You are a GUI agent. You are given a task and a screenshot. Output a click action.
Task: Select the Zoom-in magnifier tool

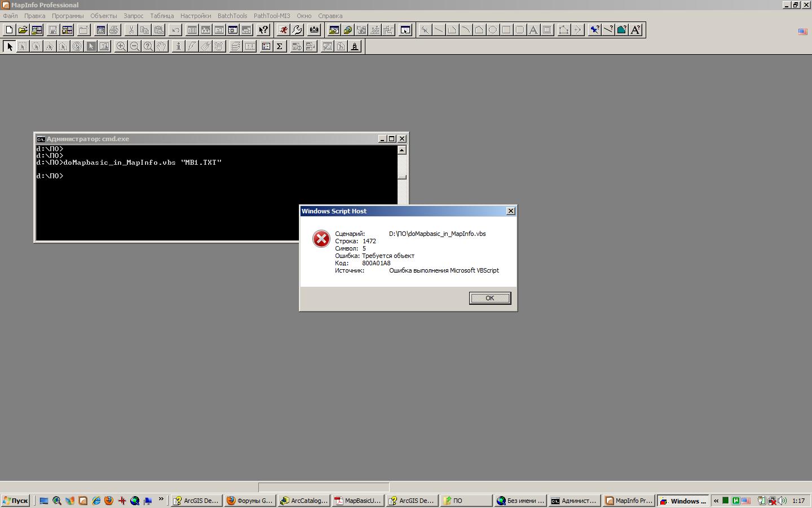click(x=121, y=46)
